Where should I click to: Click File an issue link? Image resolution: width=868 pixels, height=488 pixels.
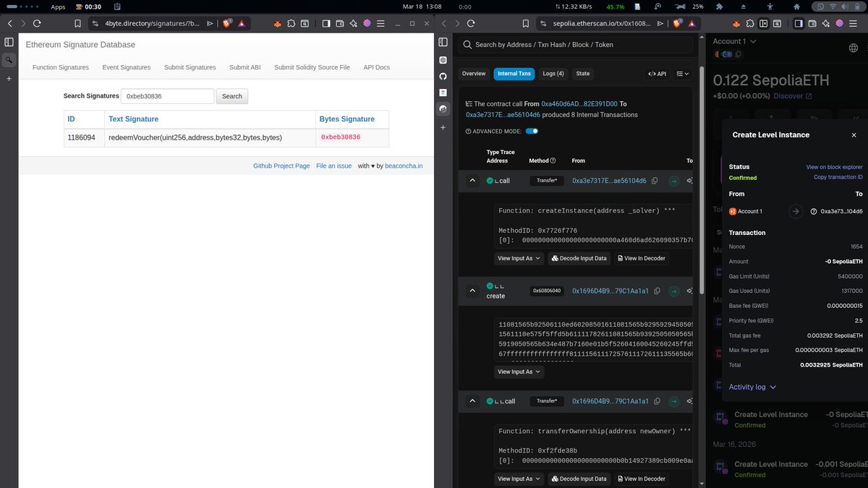(334, 166)
